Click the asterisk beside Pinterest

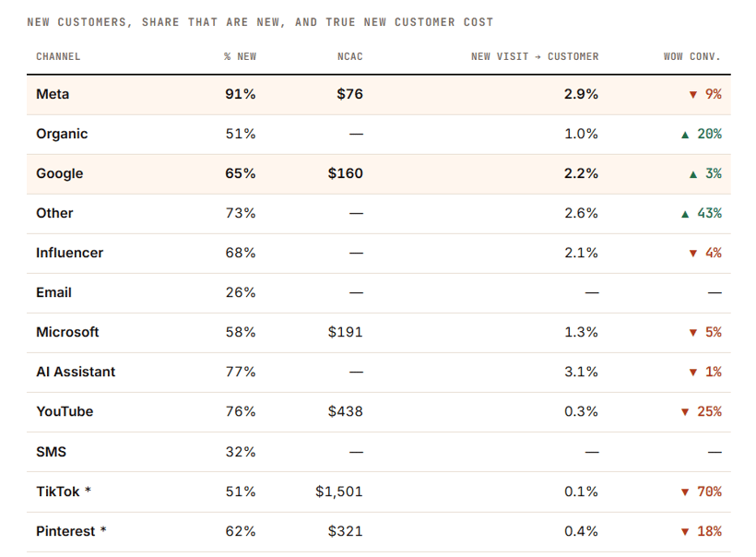pyautogui.click(x=103, y=529)
